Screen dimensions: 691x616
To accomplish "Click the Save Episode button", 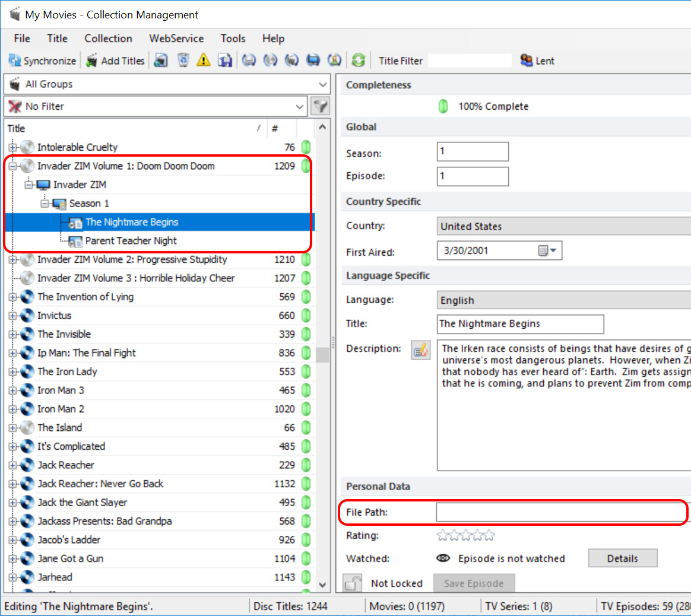I will [x=474, y=583].
